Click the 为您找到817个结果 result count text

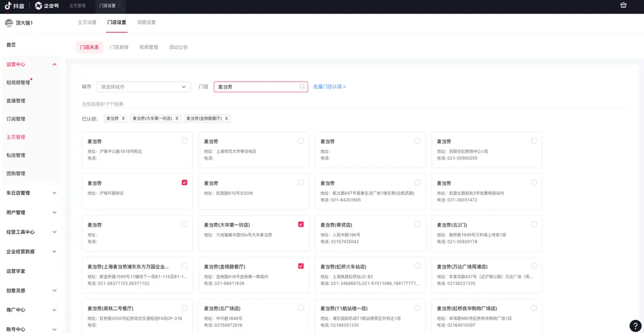pyautogui.click(x=103, y=104)
